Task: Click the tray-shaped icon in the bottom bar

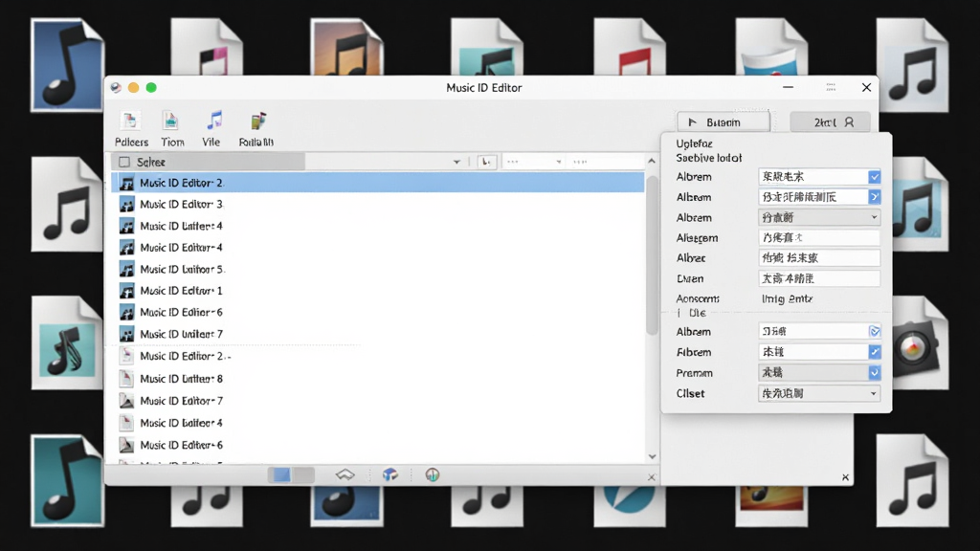Action: point(345,474)
